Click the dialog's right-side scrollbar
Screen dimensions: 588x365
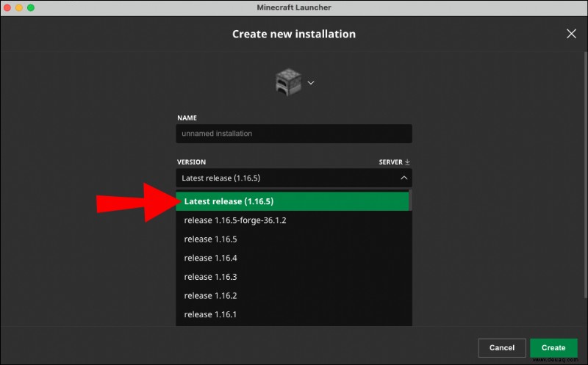(x=585, y=176)
